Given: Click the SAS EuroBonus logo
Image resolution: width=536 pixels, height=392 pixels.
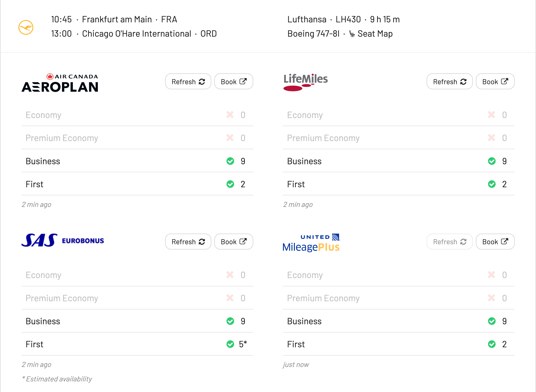Looking at the screenshot, I should 63,240.
